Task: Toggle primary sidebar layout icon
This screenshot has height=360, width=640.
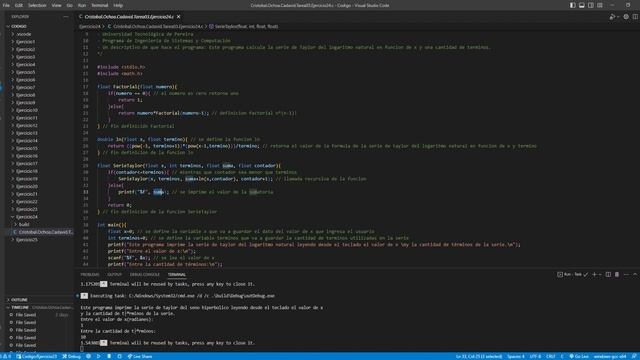Action: [x=573, y=5]
